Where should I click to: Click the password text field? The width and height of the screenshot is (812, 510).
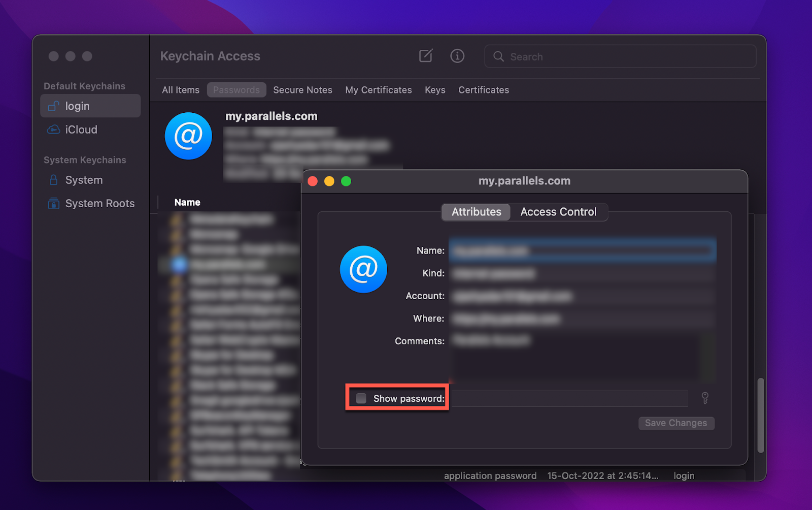click(568, 398)
